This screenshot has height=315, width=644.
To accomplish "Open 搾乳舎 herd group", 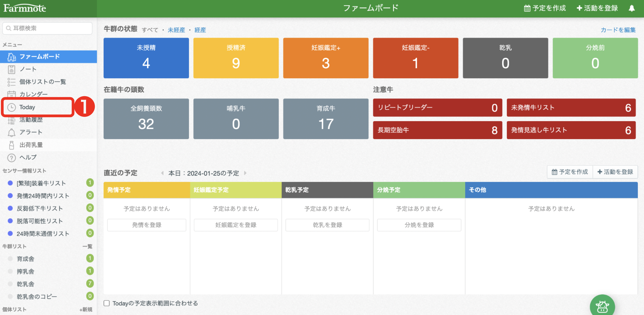I will tap(48, 272).
